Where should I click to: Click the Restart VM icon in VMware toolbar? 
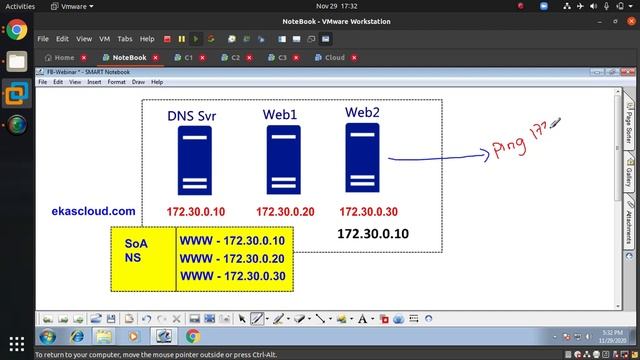211,39
